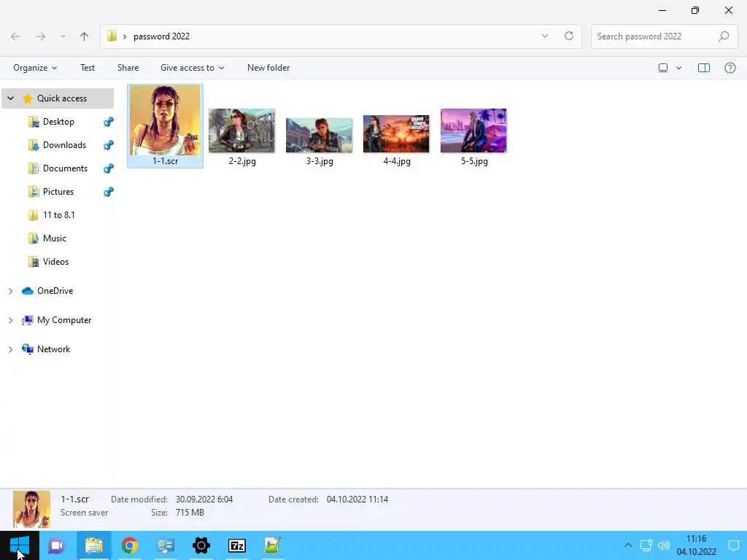747x560 pixels.
Task: Click the 1-1.scr preview in details pane
Action: 31,509
